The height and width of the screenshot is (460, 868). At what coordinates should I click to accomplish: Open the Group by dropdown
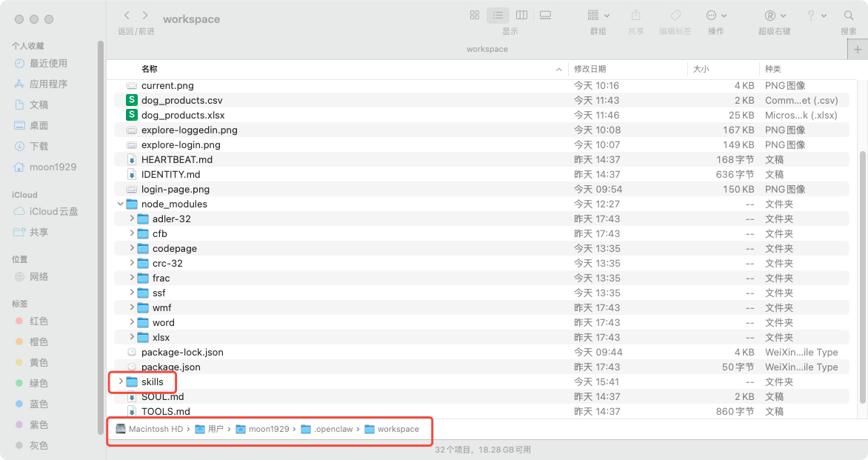(x=598, y=16)
